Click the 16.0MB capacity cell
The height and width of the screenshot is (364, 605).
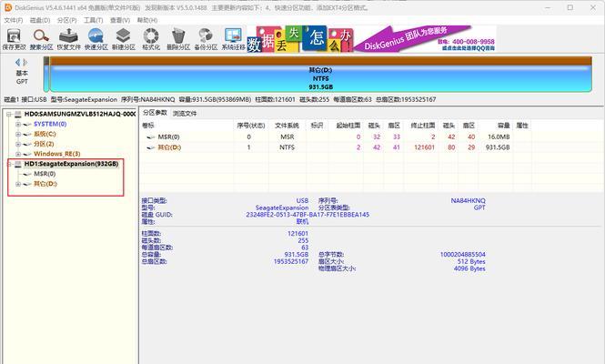click(499, 137)
